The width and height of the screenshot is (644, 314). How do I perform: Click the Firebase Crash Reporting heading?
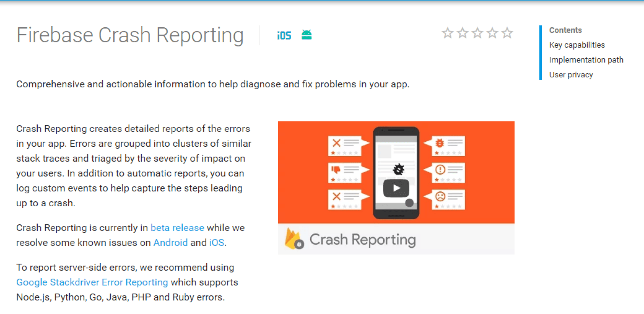point(130,35)
